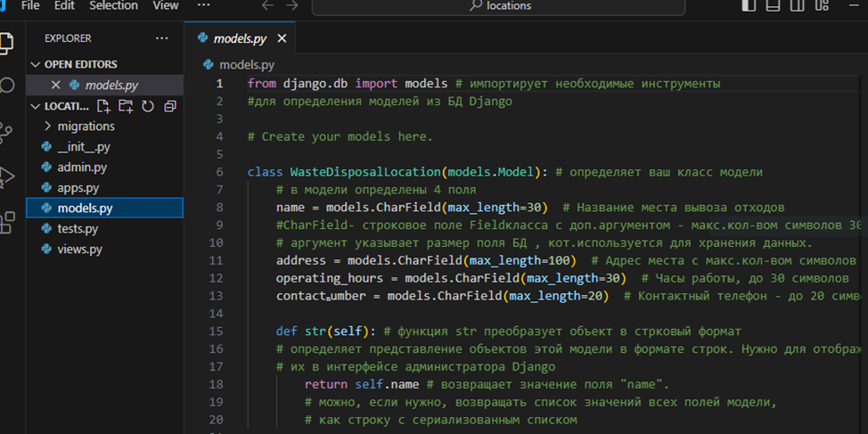Collapse the LOCATIONS folder section
Image resolution: width=868 pixels, height=434 pixels.
tap(36, 106)
